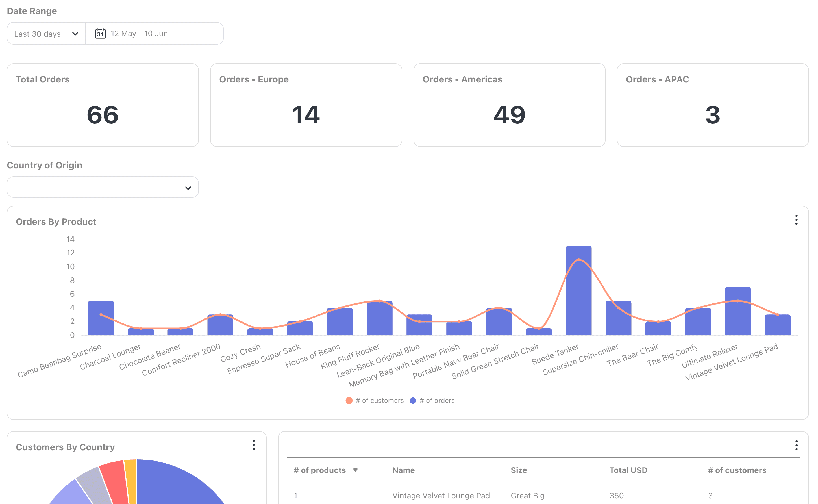
Task: Toggle the # of customers legend item
Action: [x=375, y=400]
